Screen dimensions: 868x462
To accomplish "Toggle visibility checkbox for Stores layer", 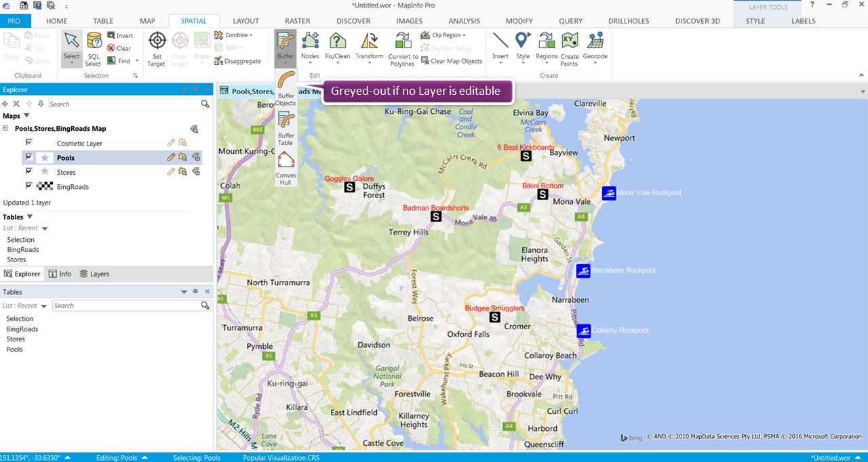I will click(x=29, y=171).
